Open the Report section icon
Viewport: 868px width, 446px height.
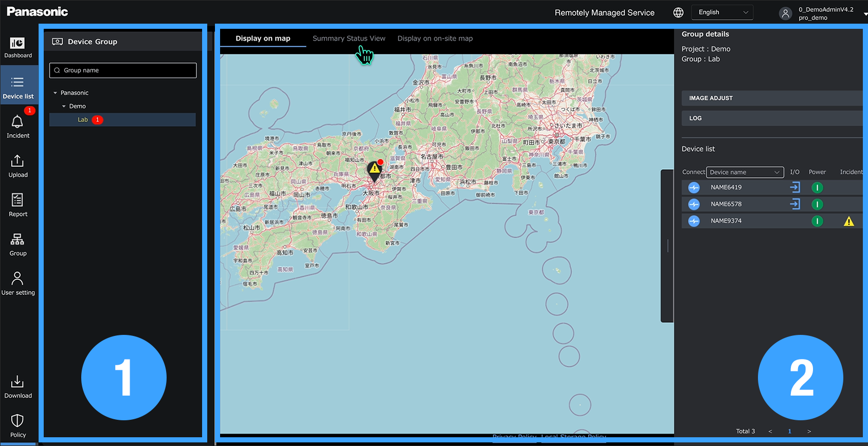click(x=17, y=201)
